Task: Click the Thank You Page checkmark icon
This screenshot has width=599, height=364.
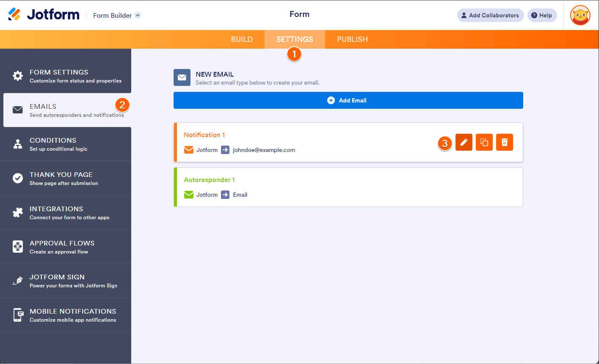Action: (x=18, y=178)
